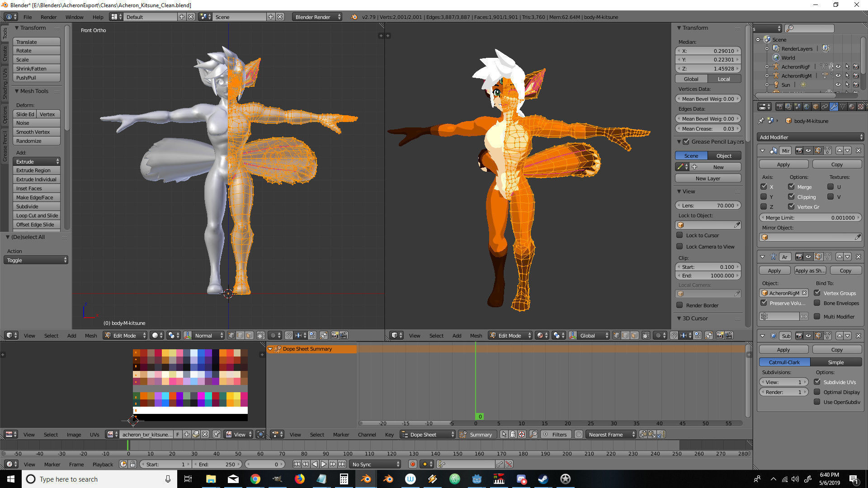Image resolution: width=868 pixels, height=488 pixels.
Task: Open the Window menu
Action: coord(74,17)
